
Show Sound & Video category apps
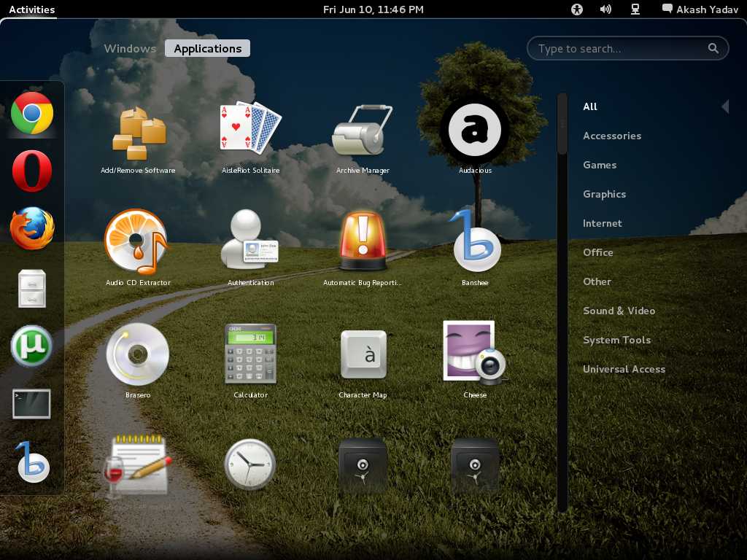click(x=619, y=311)
